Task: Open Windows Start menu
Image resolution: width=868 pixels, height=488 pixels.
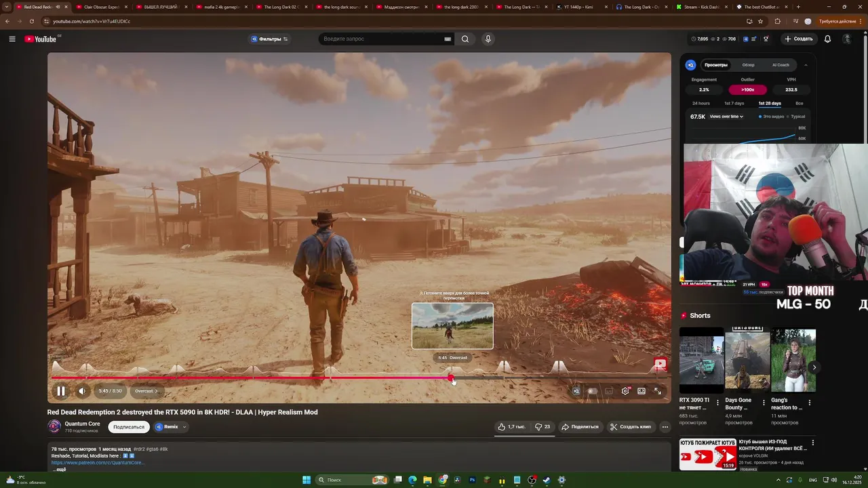Action: coord(307,480)
